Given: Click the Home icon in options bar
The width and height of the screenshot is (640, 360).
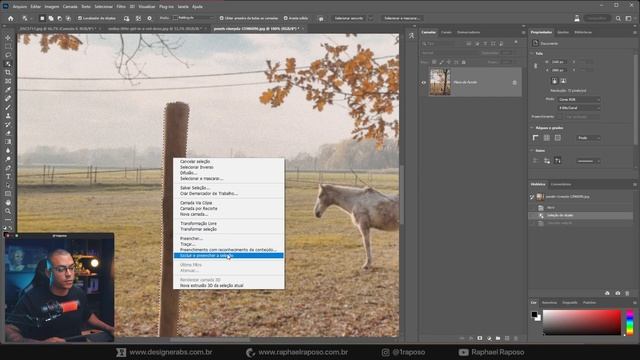Looking at the screenshot, I should click(x=11, y=18).
